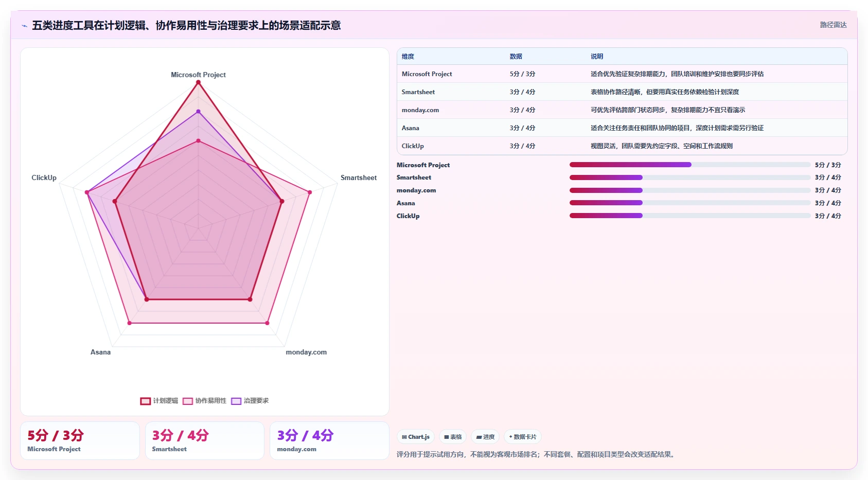Image resolution: width=868 pixels, height=480 pixels.
Task: Click the Smartsheet progress row label
Action: coord(414,177)
